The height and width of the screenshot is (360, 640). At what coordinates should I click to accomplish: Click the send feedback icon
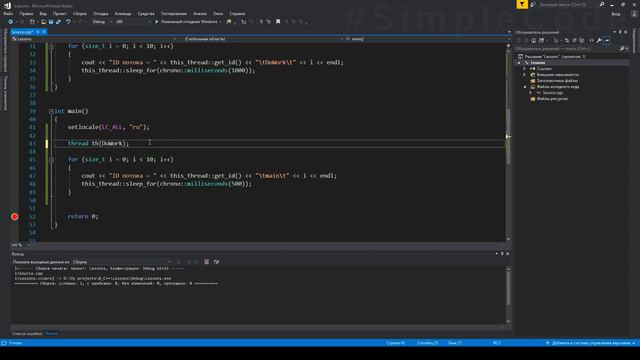coord(533,4)
